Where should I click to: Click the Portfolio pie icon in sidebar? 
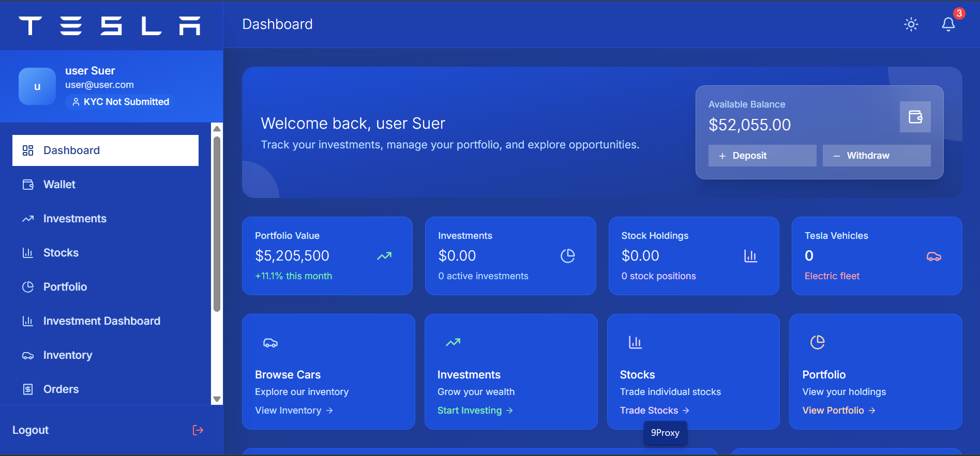click(x=28, y=287)
